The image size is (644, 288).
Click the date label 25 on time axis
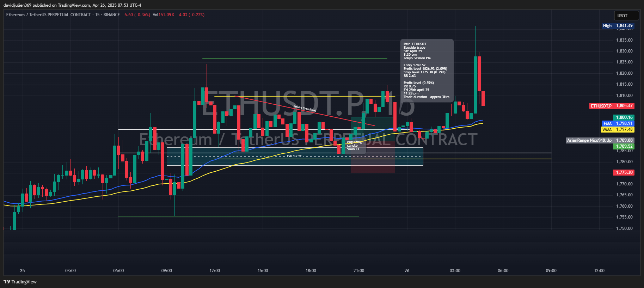(22, 271)
